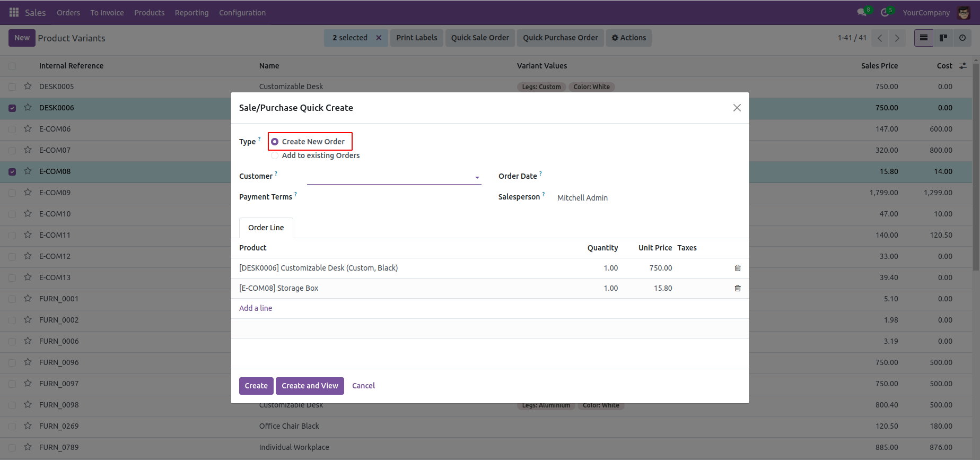This screenshot has height=460, width=980.
Task: Open the Actions dropdown menu
Action: pyautogui.click(x=628, y=38)
